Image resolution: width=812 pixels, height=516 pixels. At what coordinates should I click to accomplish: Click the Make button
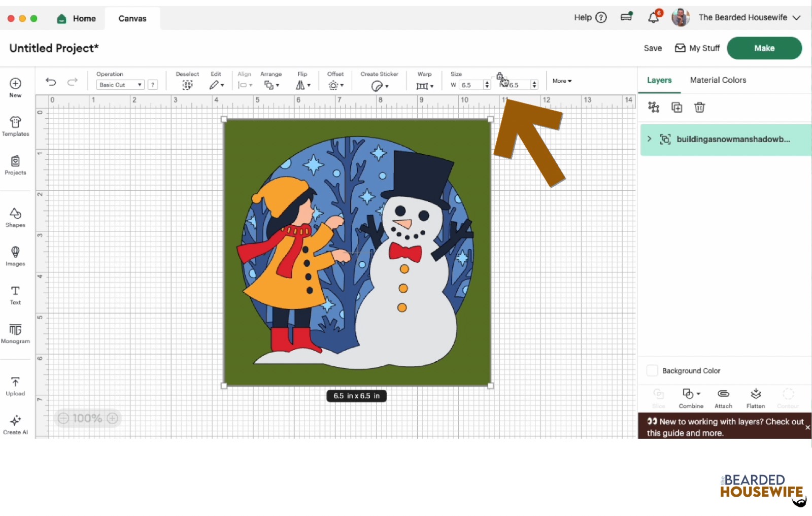coord(764,48)
